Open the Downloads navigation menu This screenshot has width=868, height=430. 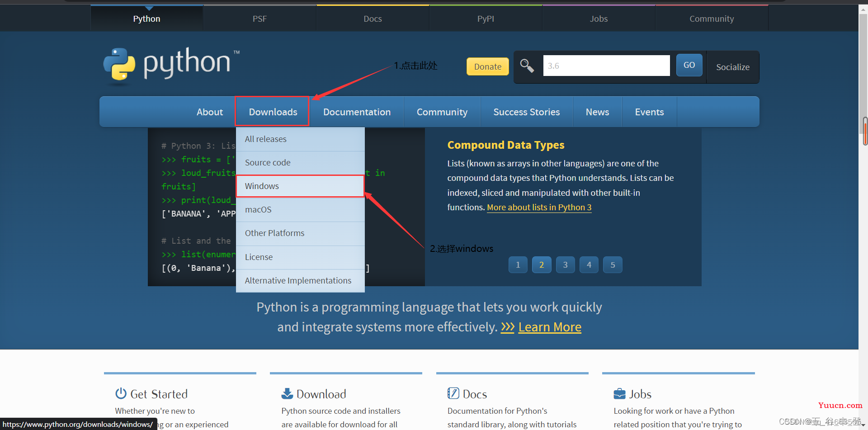[273, 112]
